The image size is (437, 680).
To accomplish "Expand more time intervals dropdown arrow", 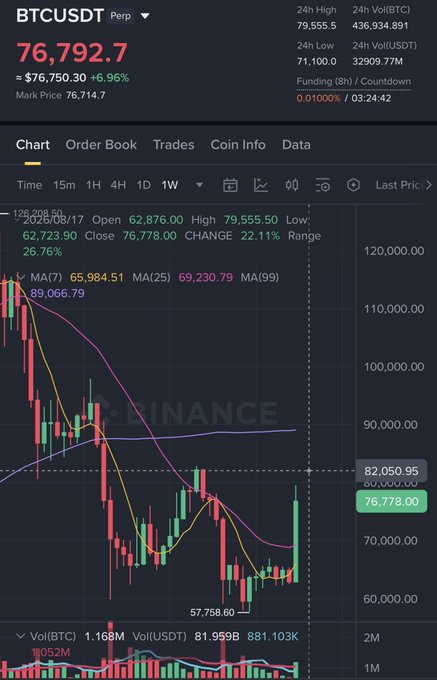I will 199,185.
